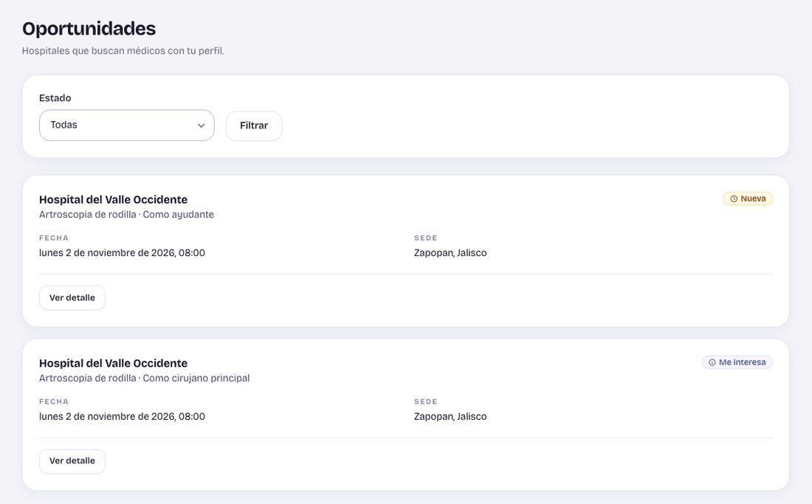Click the date in the second opportunity card
The height and width of the screenshot is (504, 812).
123,416
